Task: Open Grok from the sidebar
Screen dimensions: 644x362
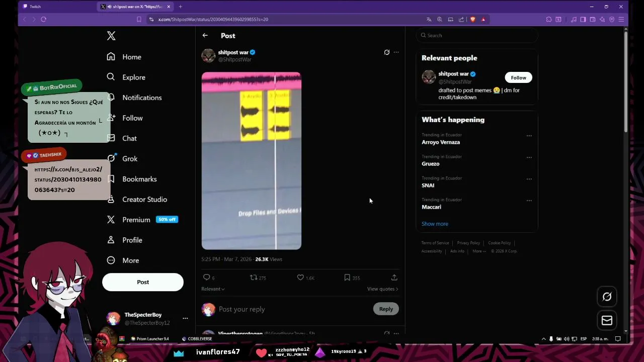Action: [122, 158]
